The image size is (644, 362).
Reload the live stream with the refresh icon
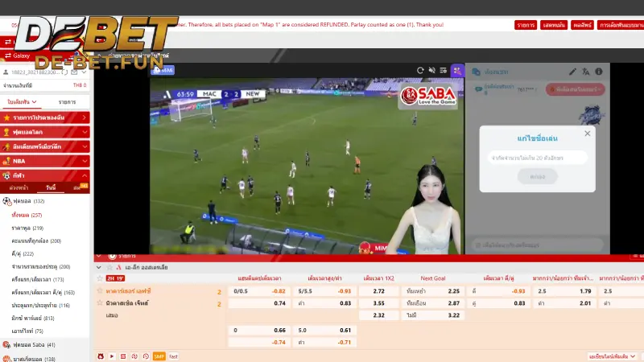point(419,71)
